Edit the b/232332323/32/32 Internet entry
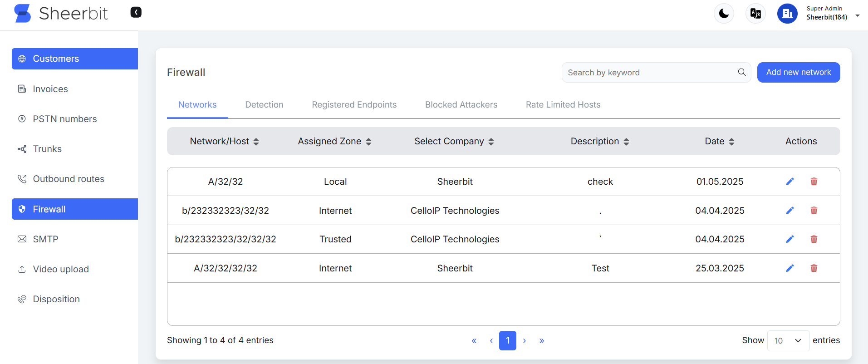Image resolution: width=868 pixels, height=364 pixels. (790, 211)
